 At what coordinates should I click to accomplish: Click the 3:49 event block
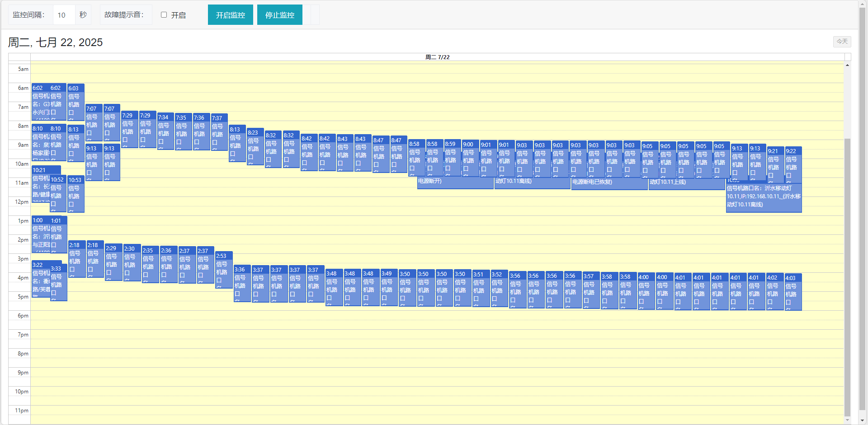pyautogui.click(x=389, y=287)
